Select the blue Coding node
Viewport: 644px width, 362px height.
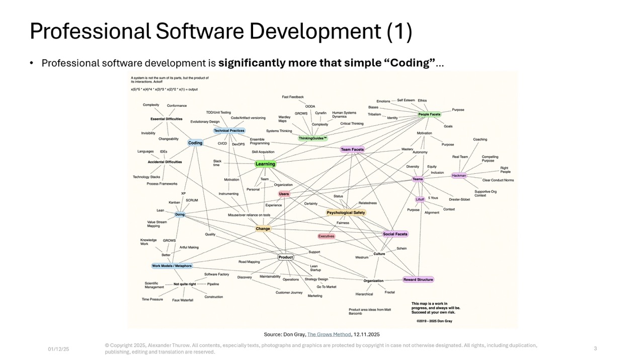tap(195, 143)
